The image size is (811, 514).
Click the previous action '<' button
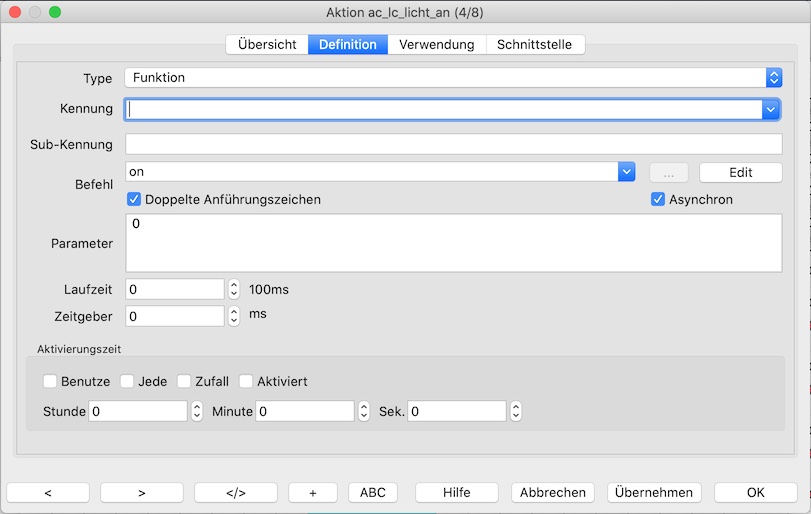48,492
